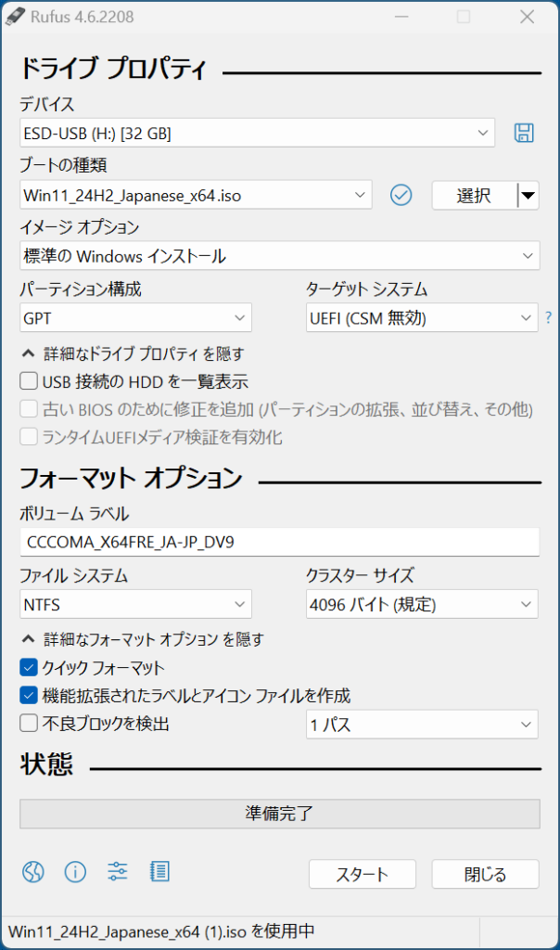
Task: Show the log with the list icon
Action: tap(159, 872)
